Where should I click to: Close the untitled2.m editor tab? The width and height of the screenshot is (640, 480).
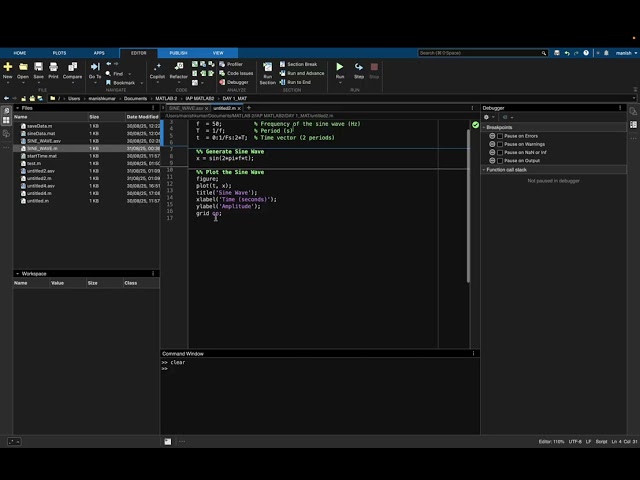[239, 108]
